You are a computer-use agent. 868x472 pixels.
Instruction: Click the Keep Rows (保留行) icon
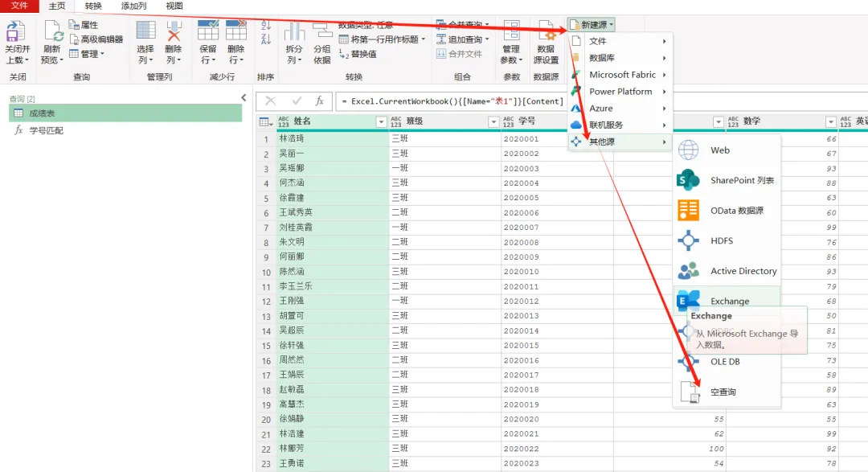click(208, 31)
